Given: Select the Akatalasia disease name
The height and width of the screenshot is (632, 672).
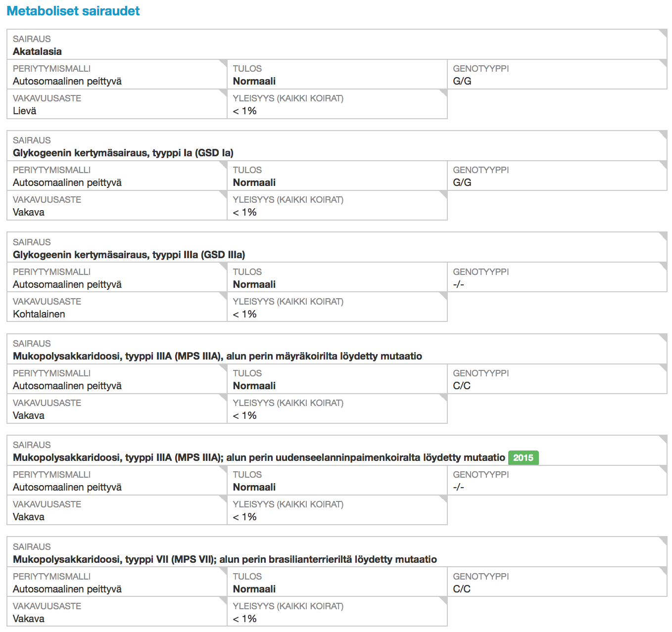Looking at the screenshot, I should click(x=37, y=51).
